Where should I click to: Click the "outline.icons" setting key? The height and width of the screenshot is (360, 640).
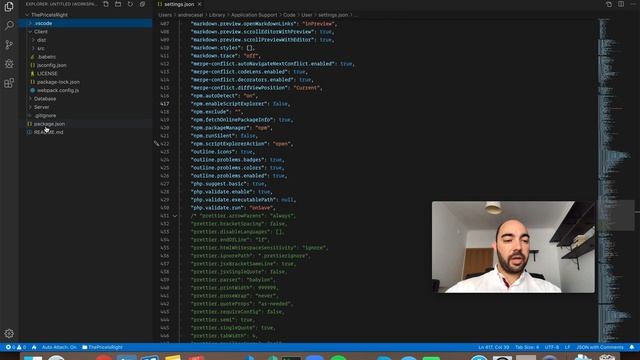(x=213, y=152)
